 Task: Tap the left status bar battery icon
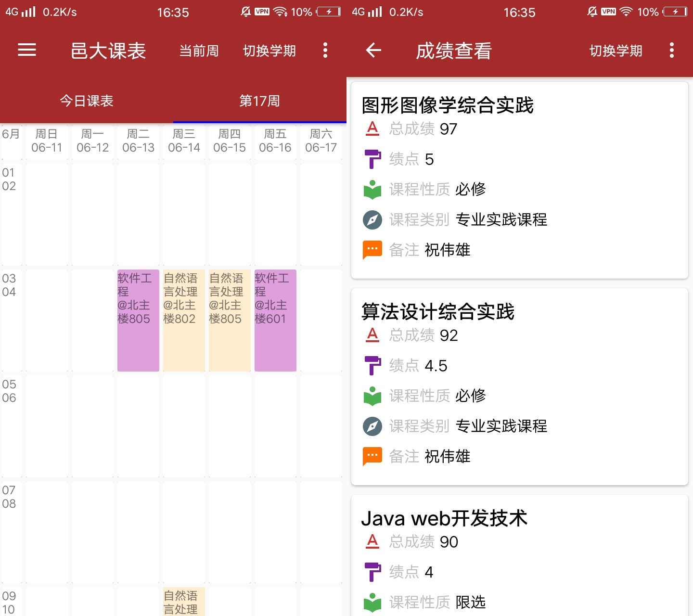(x=329, y=12)
